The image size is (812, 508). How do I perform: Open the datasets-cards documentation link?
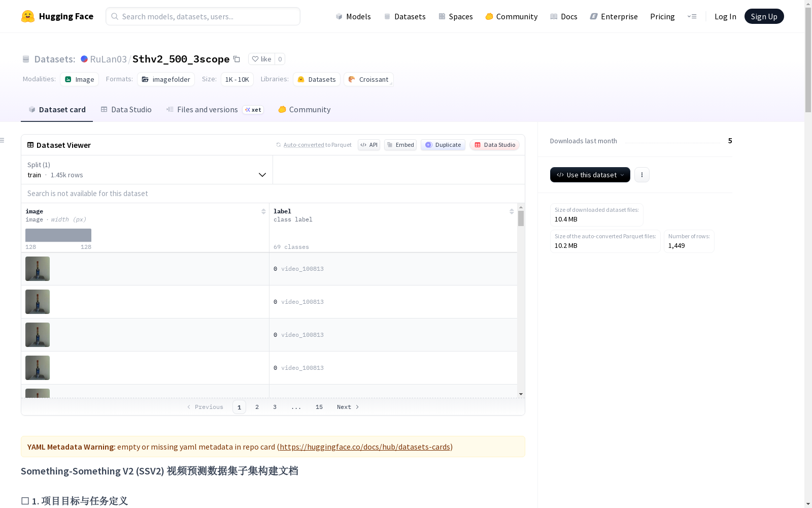tap(365, 447)
